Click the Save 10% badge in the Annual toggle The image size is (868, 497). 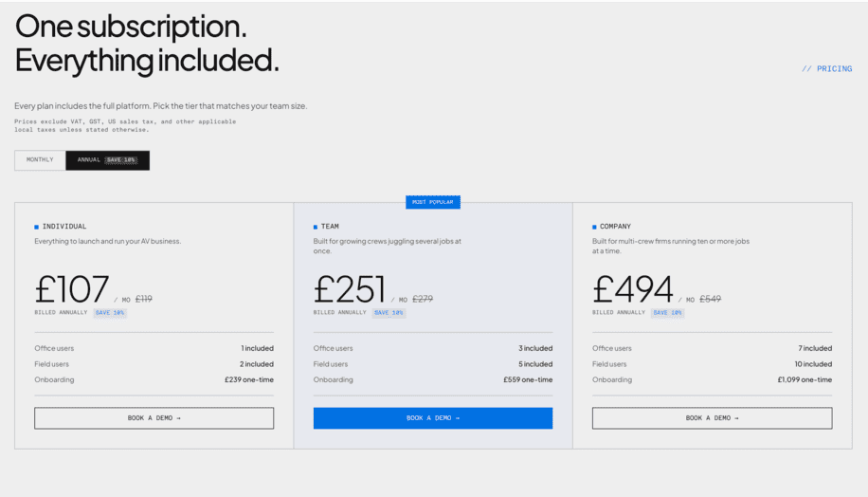pos(120,160)
